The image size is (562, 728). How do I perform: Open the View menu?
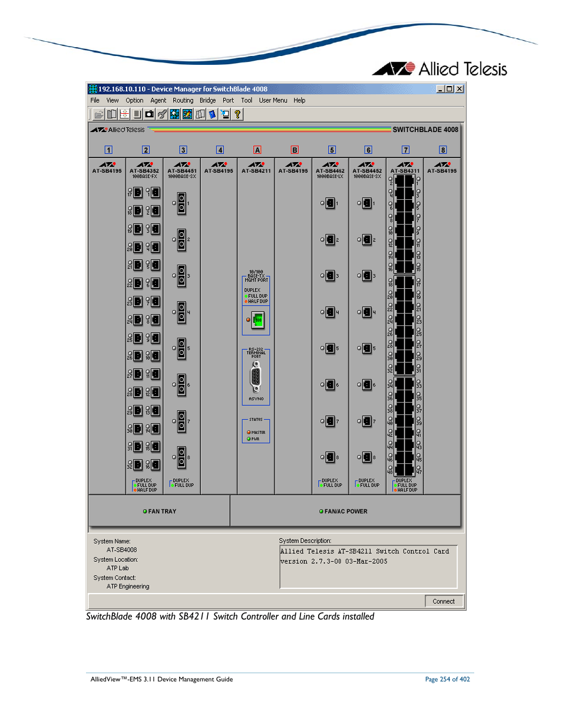(113, 100)
